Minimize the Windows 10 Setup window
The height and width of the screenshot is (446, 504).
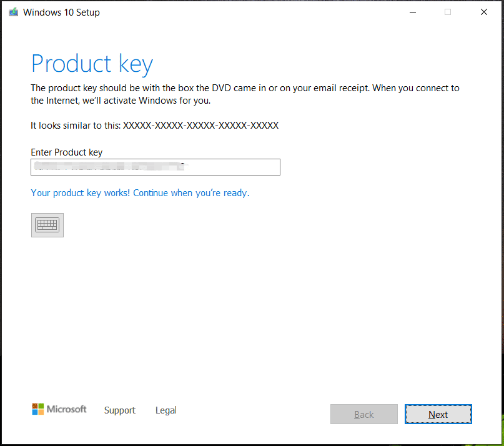coord(413,12)
